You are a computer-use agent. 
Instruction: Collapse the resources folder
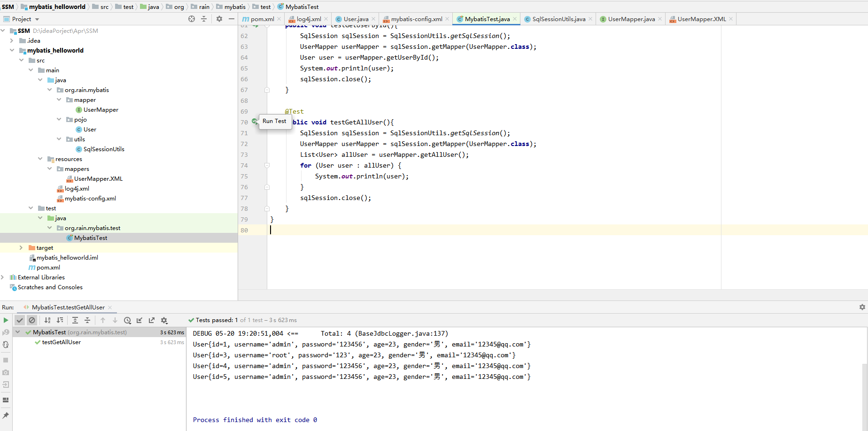40,159
